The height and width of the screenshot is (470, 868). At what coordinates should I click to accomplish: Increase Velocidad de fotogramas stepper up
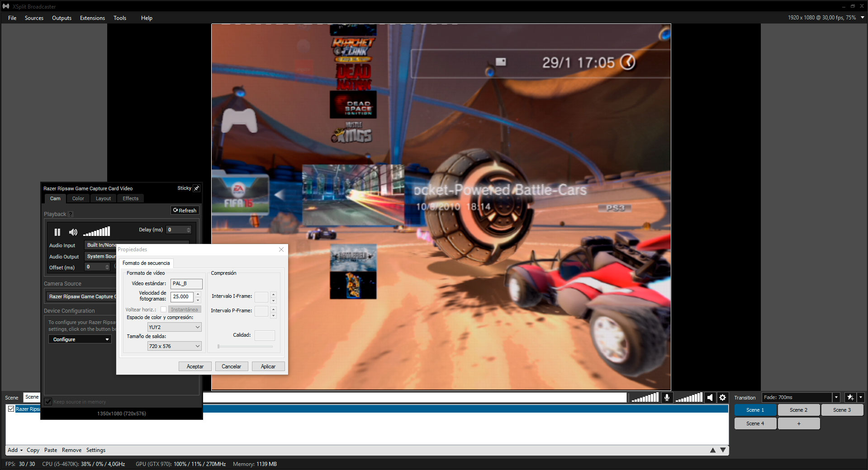198,294
